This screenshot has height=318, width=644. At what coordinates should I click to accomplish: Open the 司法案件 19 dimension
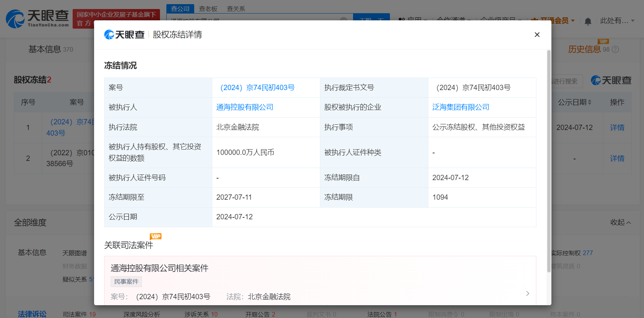(x=79, y=314)
